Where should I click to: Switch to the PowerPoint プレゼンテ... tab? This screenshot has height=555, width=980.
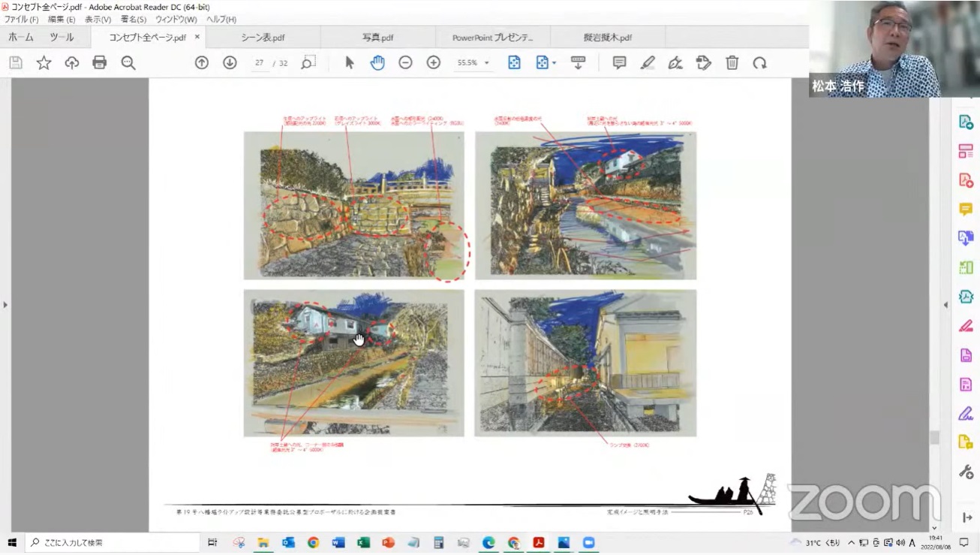(492, 37)
